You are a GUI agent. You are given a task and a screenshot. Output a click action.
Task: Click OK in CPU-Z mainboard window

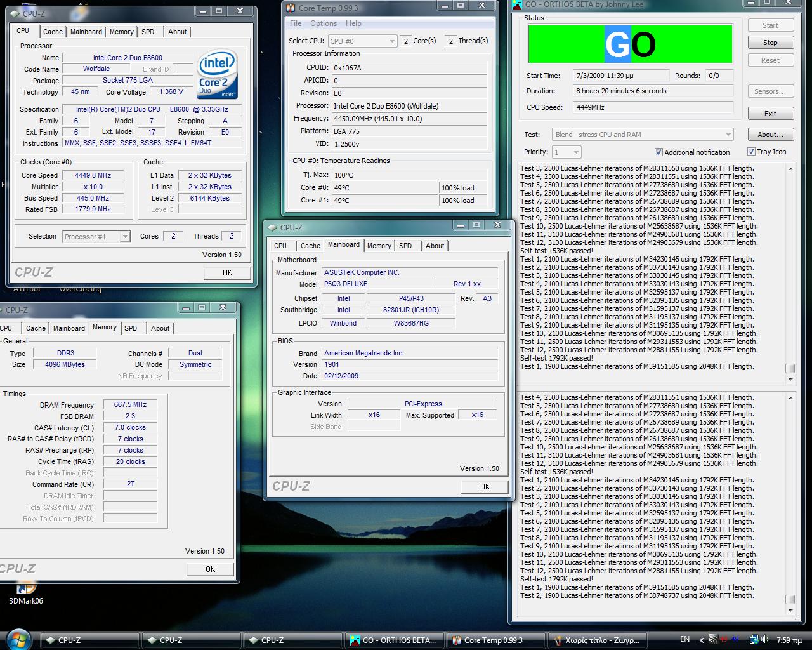click(485, 486)
